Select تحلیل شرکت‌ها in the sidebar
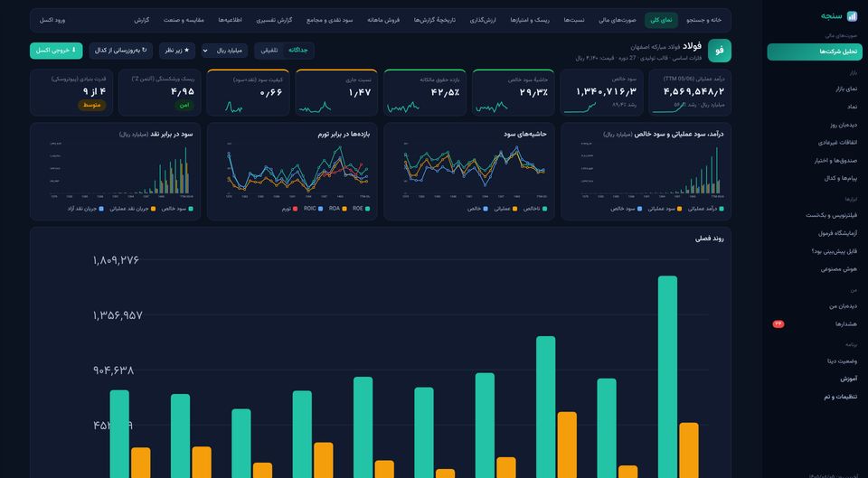Screen dimensions: 868x478 point(815,52)
